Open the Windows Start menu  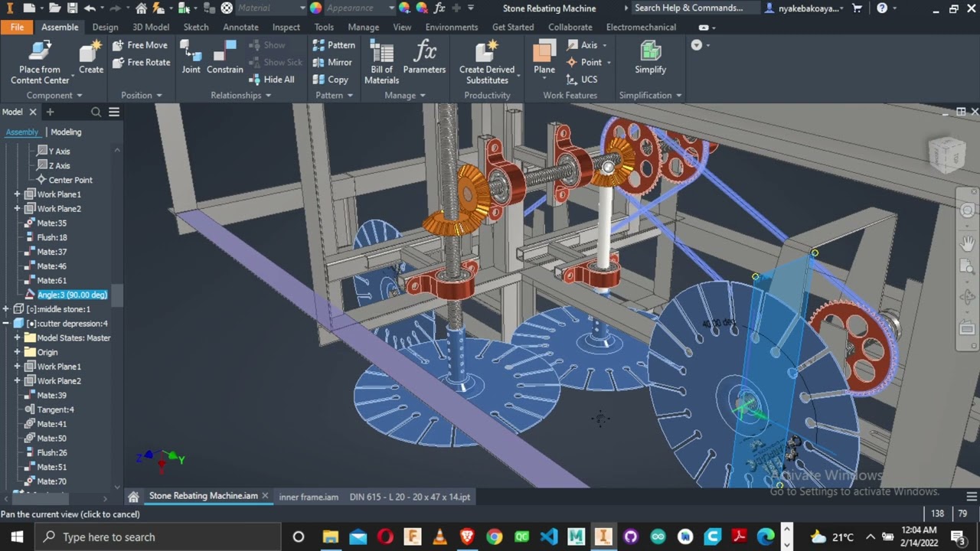(x=17, y=536)
